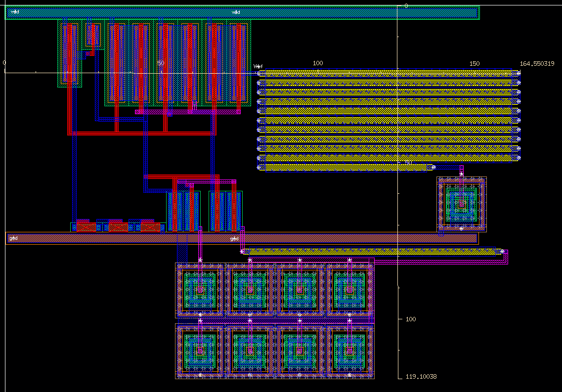Image resolution: width=562 pixels, height=392 pixels.
Task: Click the top-left cell of the eight-cell array
Action: click(200, 290)
